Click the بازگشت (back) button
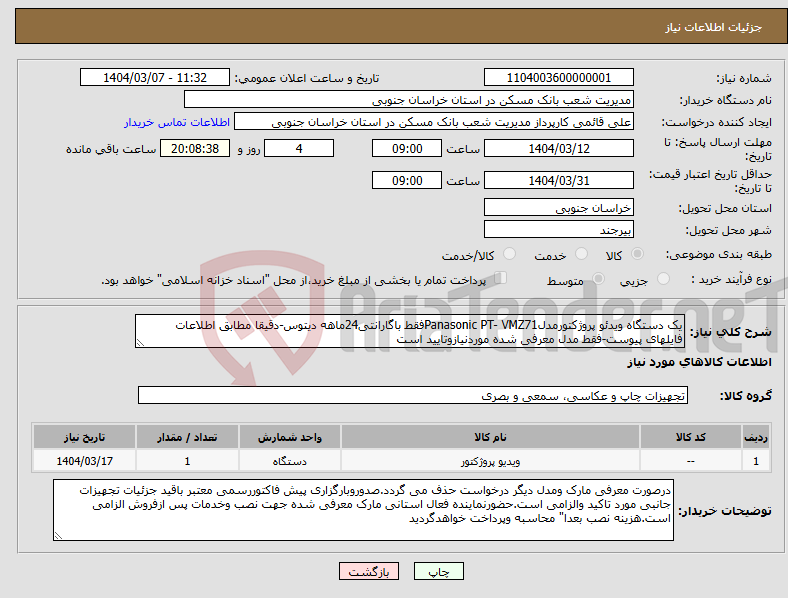This screenshot has height=598, width=788. pyautogui.click(x=369, y=571)
